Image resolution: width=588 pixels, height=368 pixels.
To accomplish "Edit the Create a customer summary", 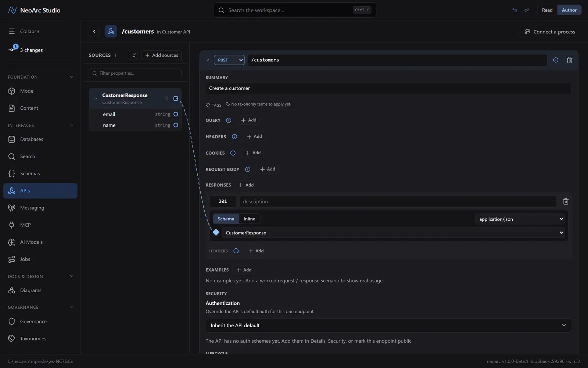I will pos(388,88).
